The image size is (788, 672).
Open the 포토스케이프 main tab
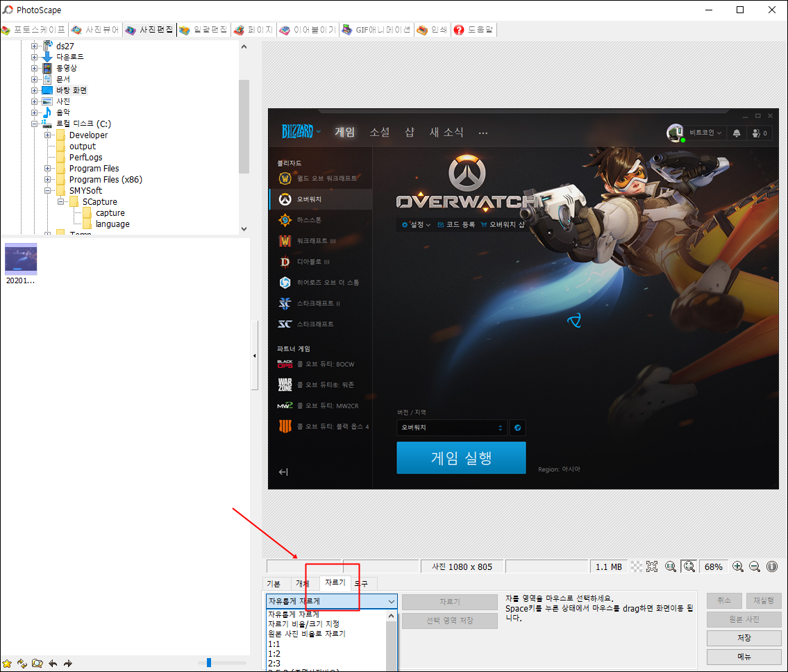(x=33, y=30)
